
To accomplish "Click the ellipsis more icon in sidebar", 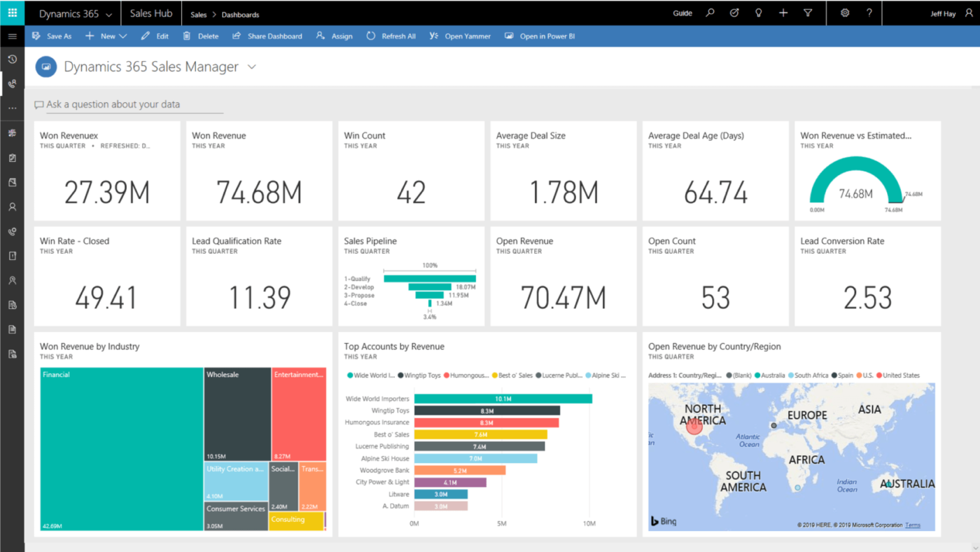I will coord(12,109).
